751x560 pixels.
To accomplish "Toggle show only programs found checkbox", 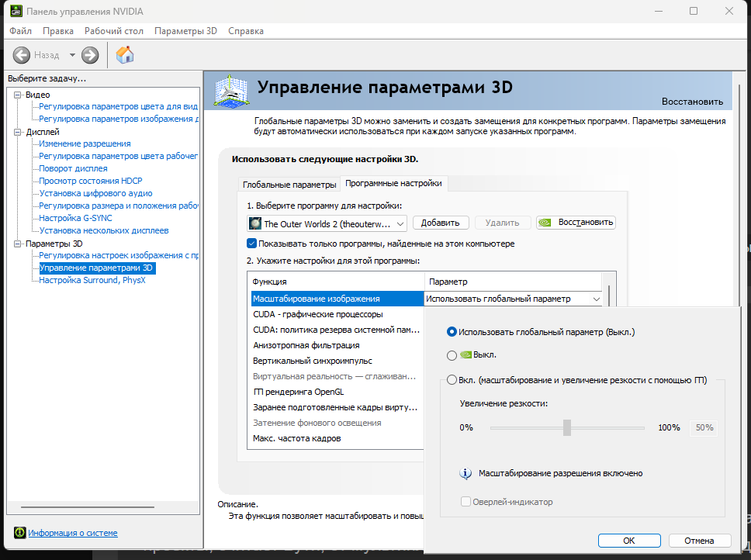I will point(251,243).
